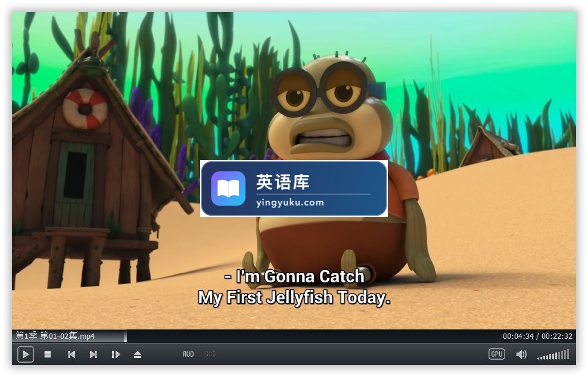Stop the video playback

coord(48,354)
